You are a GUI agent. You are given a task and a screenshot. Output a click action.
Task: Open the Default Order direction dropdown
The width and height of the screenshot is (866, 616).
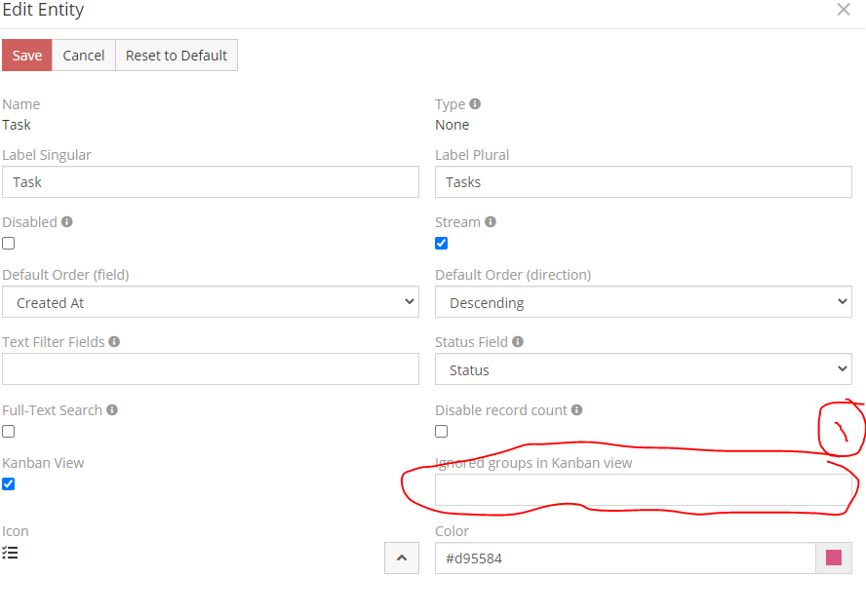[643, 303]
